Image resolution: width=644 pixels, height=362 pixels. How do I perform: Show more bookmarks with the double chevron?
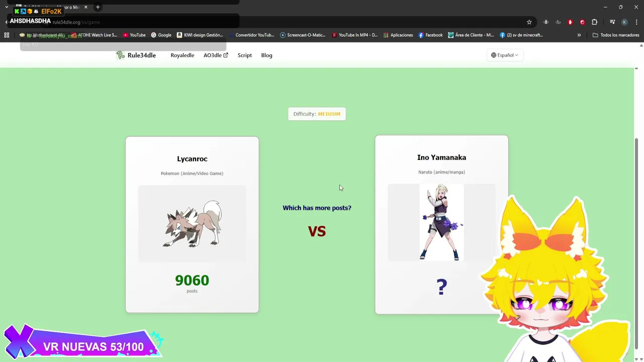(579, 35)
